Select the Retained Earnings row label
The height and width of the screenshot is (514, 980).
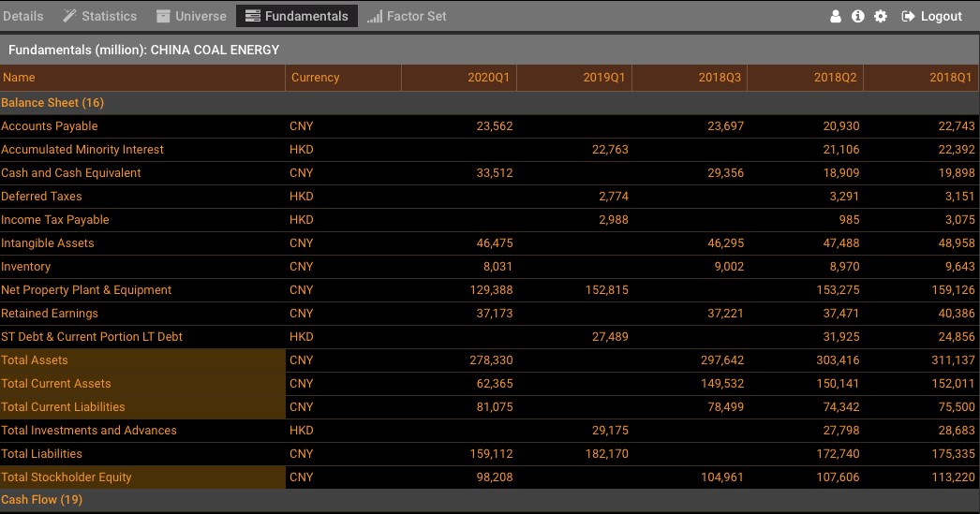tap(50, 314)
